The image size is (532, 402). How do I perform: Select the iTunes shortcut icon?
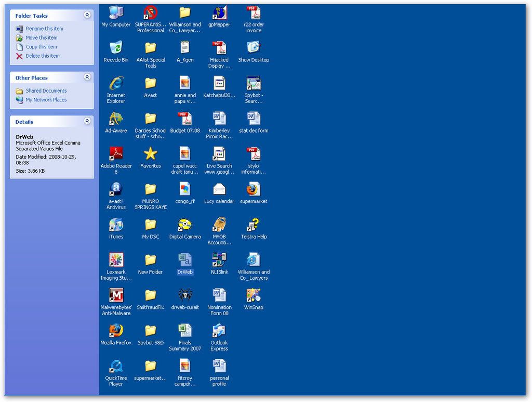[x=116, y=225]
